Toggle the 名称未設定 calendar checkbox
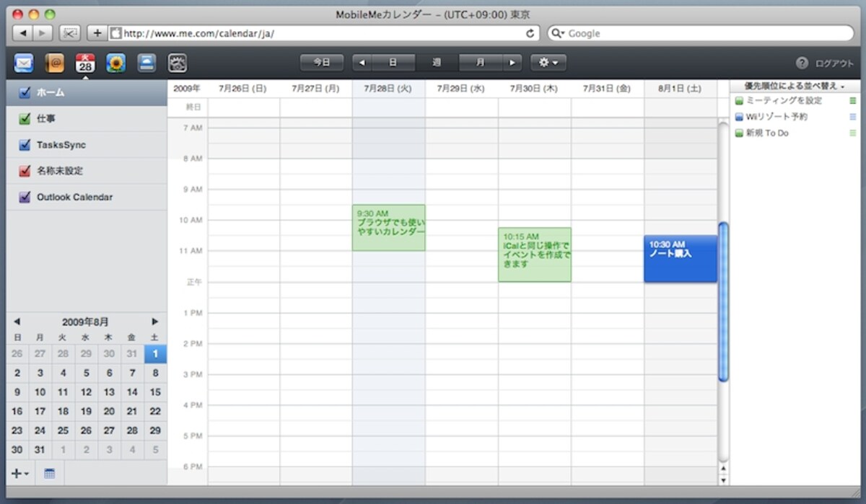The height and width of the screenshot is (504, 866). tap(25, 171)
